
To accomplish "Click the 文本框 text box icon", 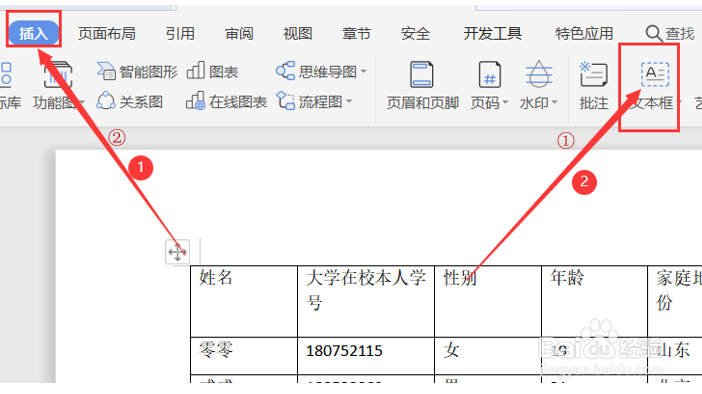I will pos(655,74).
